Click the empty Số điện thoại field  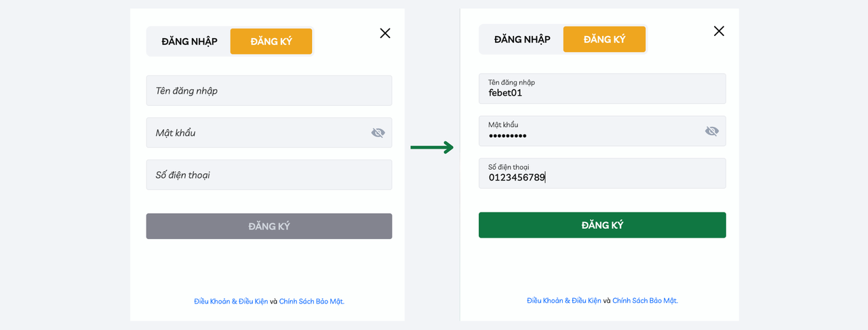coord(269,175)
